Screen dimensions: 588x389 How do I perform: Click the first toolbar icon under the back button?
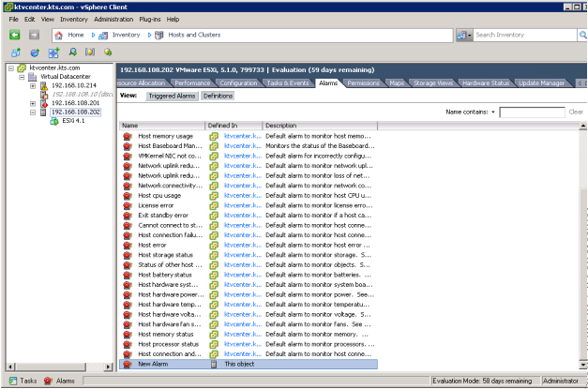coord(16,52)
